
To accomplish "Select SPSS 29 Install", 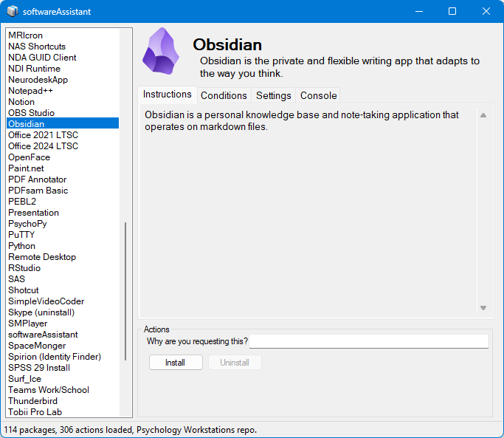I will [x=63, y=368].
